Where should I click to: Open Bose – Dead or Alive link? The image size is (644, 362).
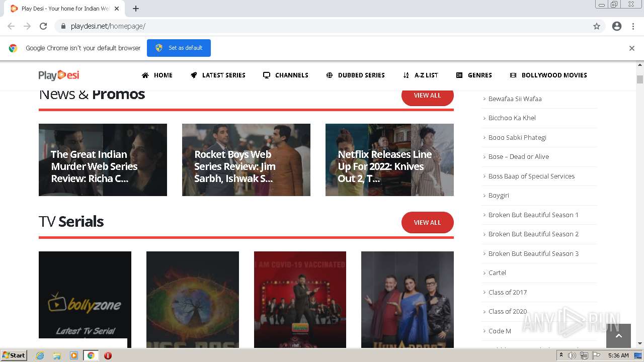coord(518,156)
